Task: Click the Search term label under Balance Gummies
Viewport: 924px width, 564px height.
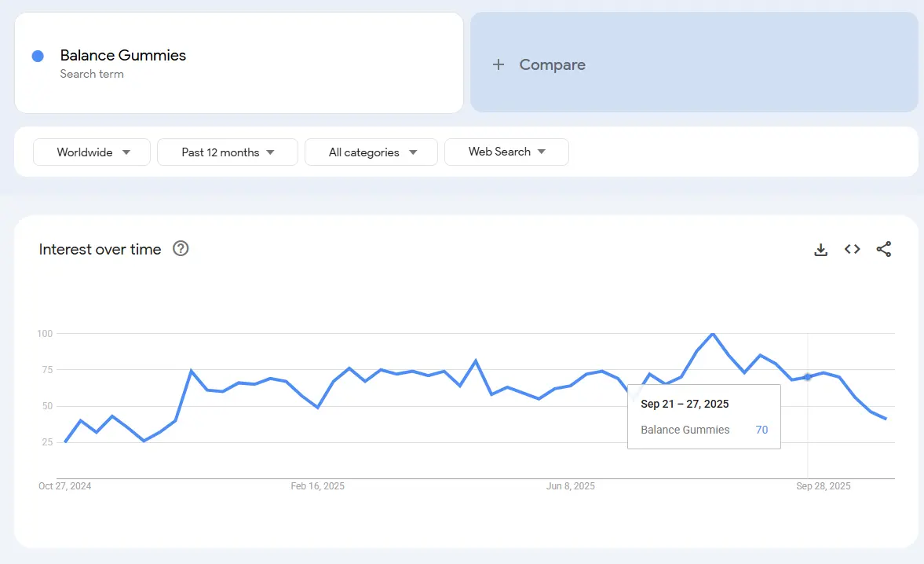Action: (x=92, y=74)
